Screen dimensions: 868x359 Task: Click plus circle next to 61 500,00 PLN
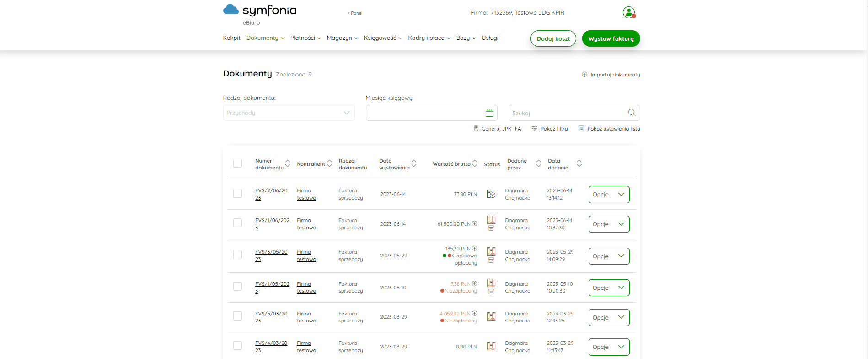pos(475,224)
